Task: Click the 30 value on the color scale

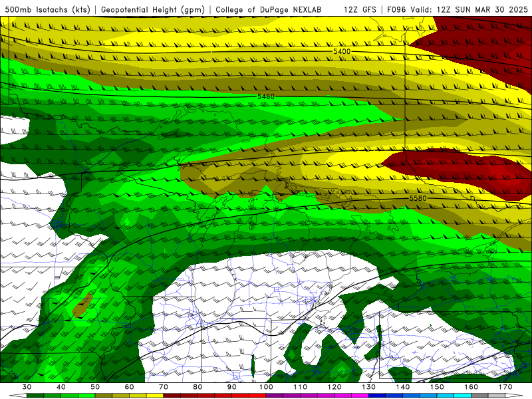Action: click(x=27, y=387)
